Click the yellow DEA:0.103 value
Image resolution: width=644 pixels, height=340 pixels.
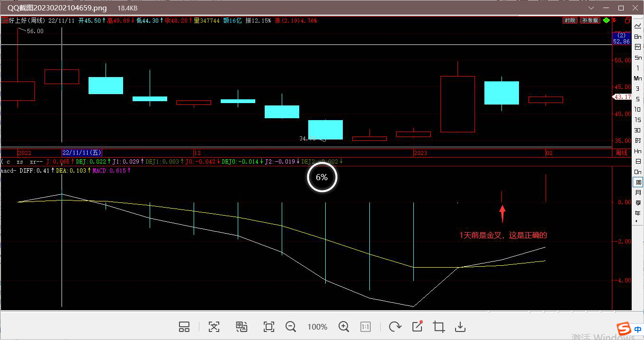[71, 170]
